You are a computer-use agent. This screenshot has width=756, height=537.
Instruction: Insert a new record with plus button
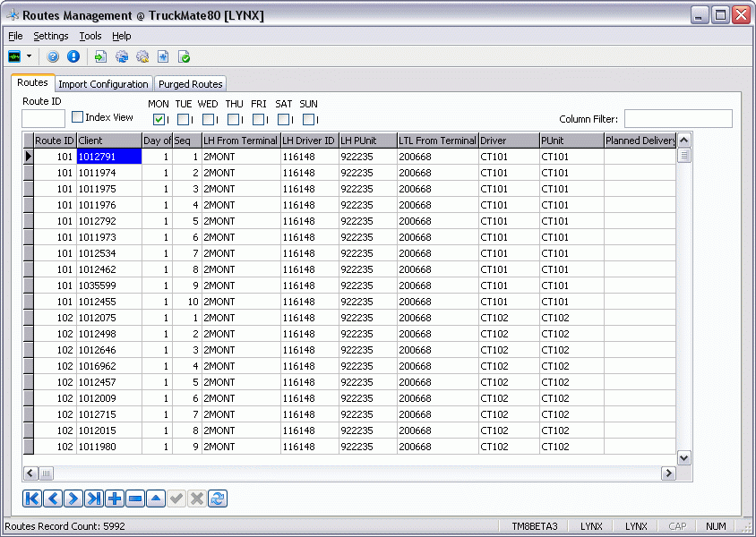point(115,499)
